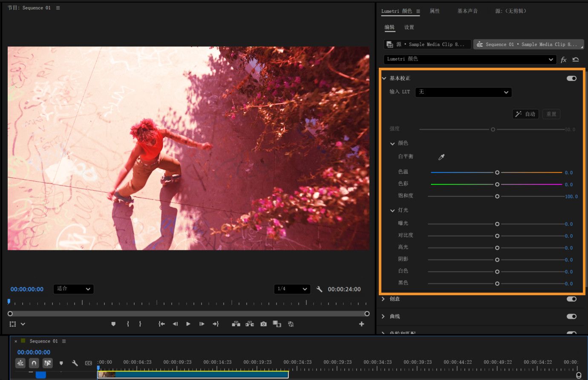Click the 色温 temperature slider handle
Image resolution: width=588 pixels, height=380 pixels.
pos(497,173)
